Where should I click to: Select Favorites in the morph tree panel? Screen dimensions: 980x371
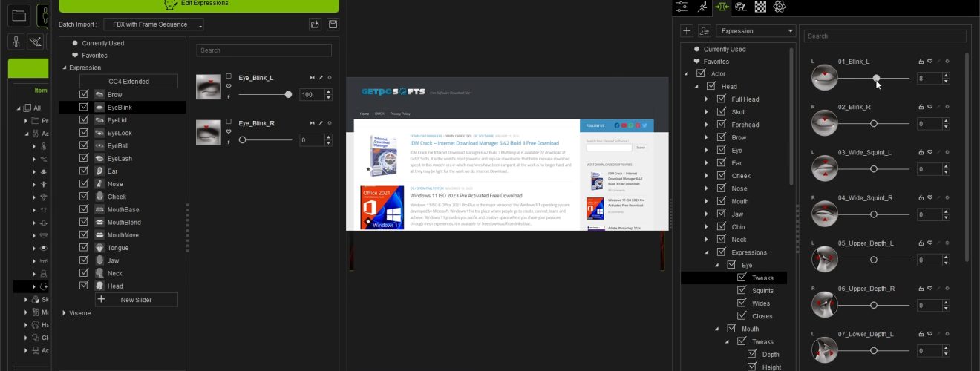click(x=716, y=62)
